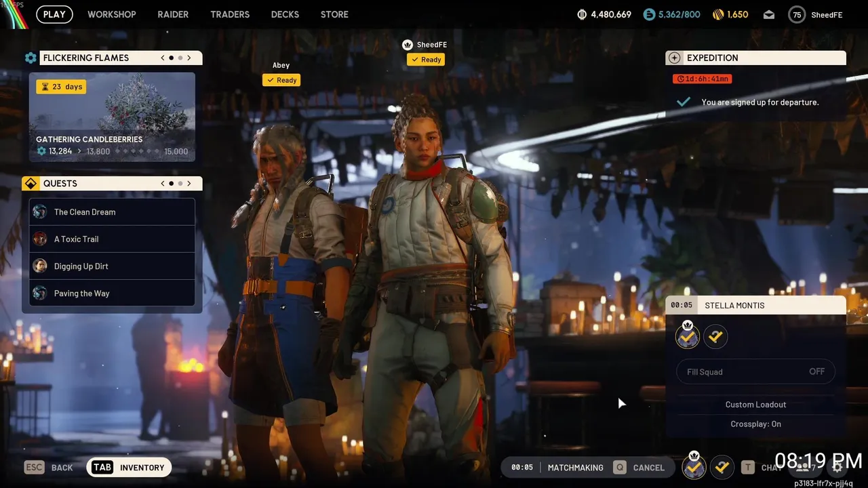Expand the Expedition panel plus icon
868x488 pixels.
(x=674, y=58)
